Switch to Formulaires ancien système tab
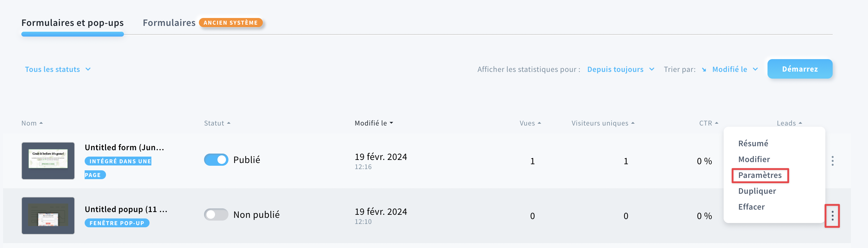The height and width of the screenshot is (248, 868). tap(203, 23)
